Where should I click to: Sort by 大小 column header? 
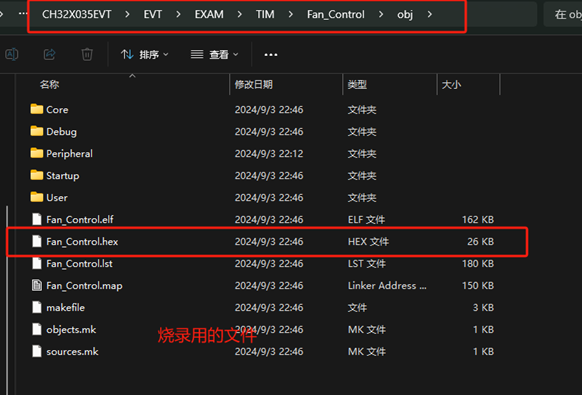tap(451, 85)
